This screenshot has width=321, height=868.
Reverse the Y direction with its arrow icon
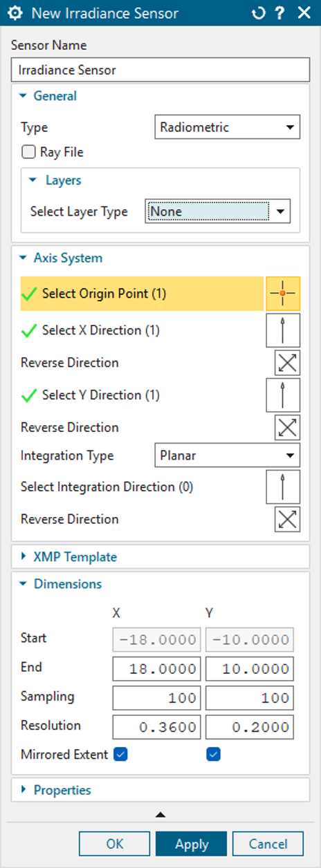(288, 427)
